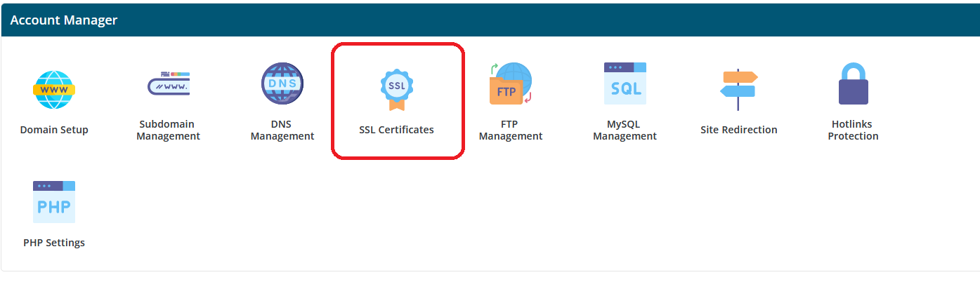Click the "SSL Certificates" text label

[x=396, y=130]
